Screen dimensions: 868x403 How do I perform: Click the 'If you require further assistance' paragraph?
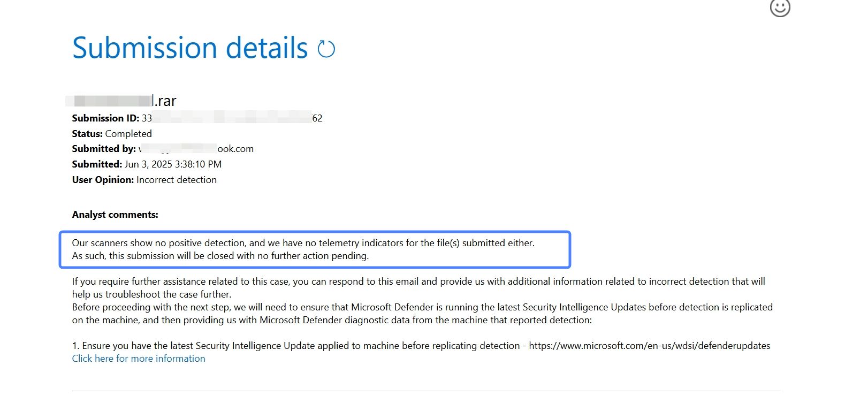point(418,288)
